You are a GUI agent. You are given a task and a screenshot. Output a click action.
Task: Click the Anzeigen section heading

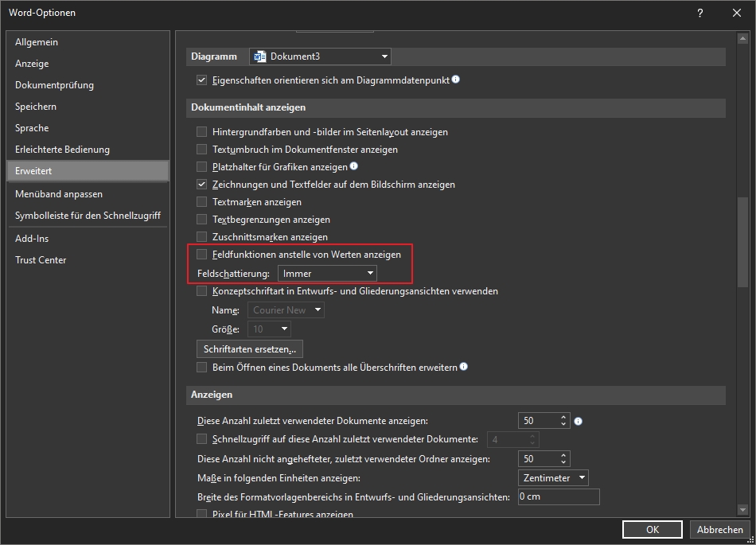212,395
